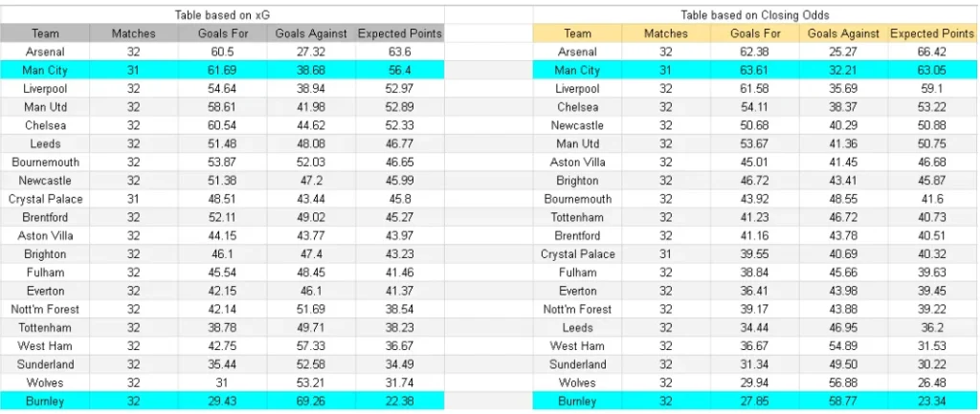Select Arsenal in the xG table
This screenshot has height=414, width=980.
point(45,52)
